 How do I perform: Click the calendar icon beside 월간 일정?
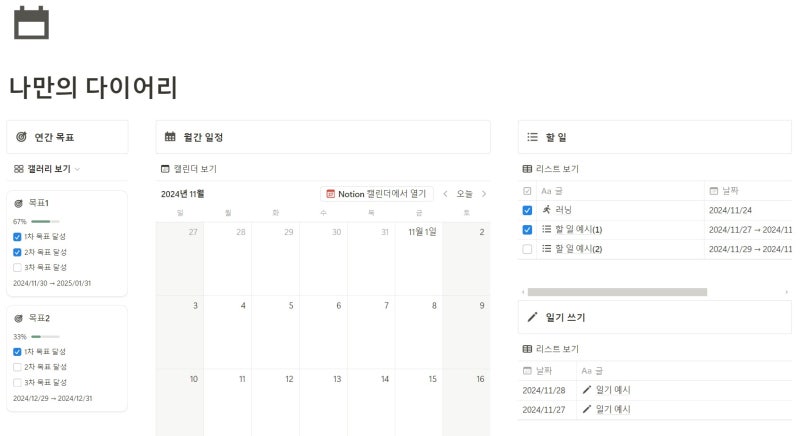coord(170,137)
